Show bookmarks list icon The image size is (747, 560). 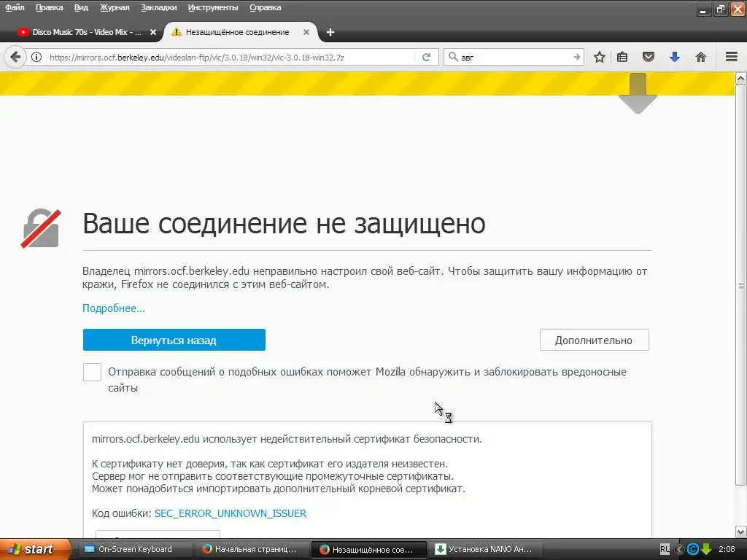(x=622, y=57)
